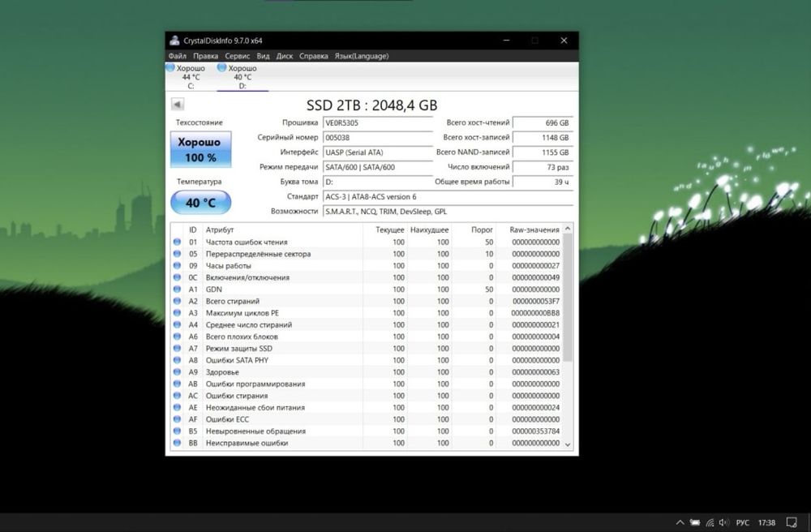Open the Сервис menu
The height and width of the screenshot is (532, 811).
238,56
